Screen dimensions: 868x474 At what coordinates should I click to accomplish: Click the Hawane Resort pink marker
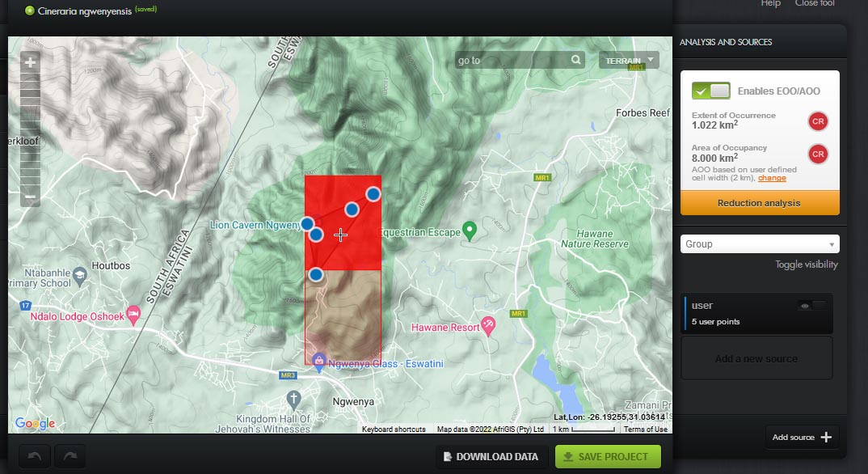pos(488,325)
